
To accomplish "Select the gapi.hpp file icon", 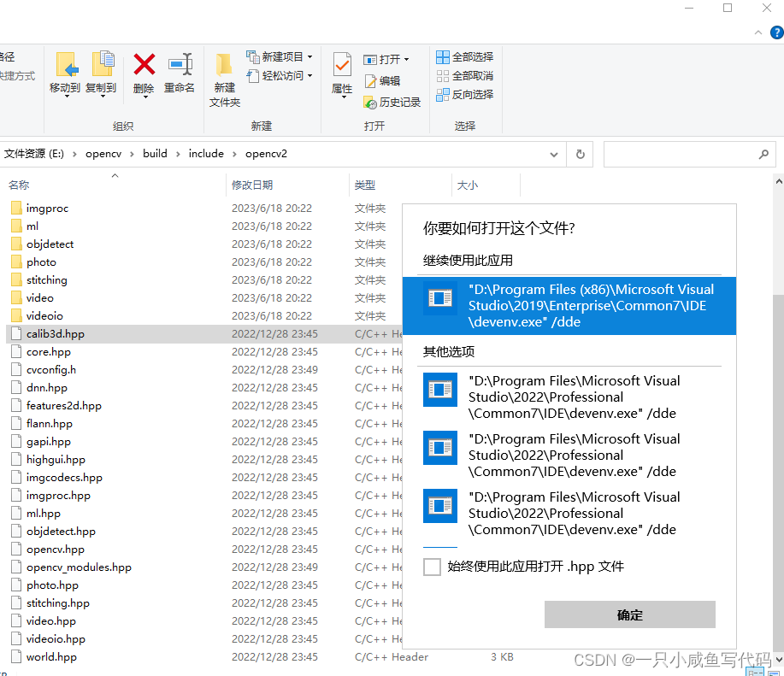I will point(16,442).
